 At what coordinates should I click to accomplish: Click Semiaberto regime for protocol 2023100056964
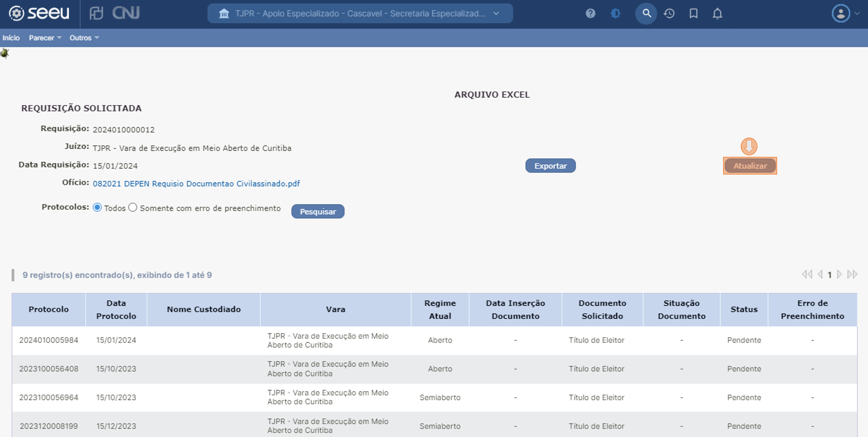click(x=440, y=397)
